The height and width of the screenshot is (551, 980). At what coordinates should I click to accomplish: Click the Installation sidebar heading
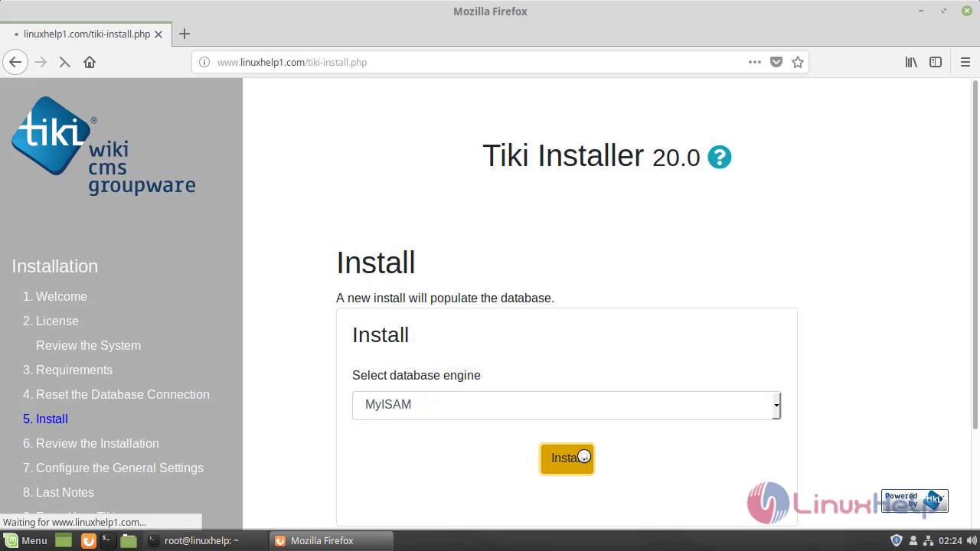[x=55, y=266]
